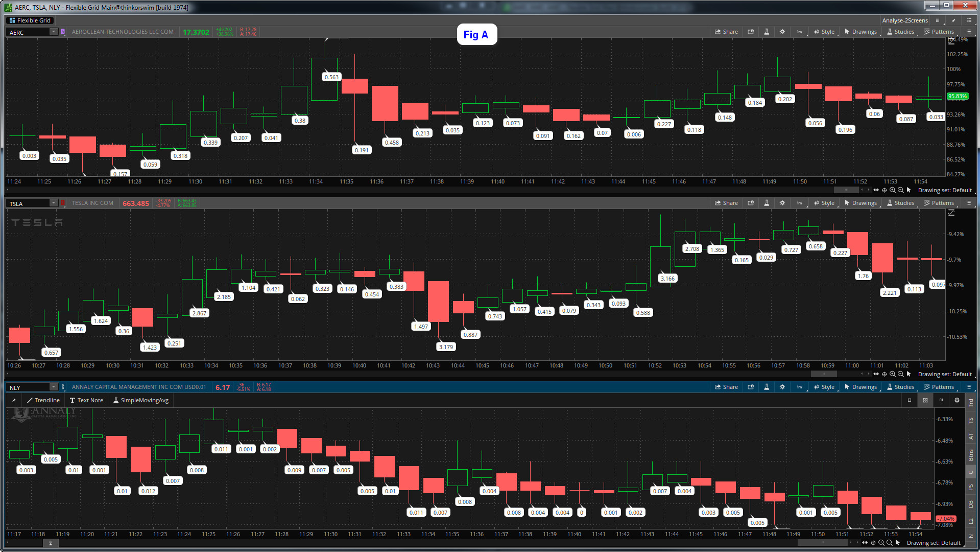Open the Style menu on NLY chart
980x552 pixels.
click(x=824, y=387)
